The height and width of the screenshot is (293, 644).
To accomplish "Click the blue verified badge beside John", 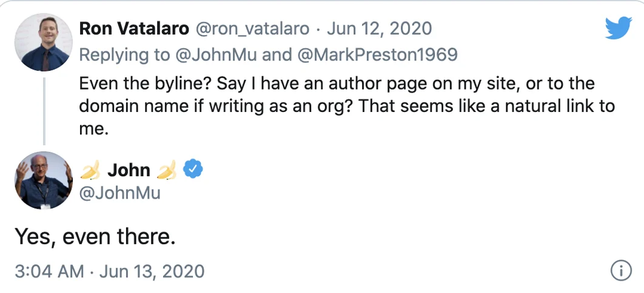I will pos(193,170).
